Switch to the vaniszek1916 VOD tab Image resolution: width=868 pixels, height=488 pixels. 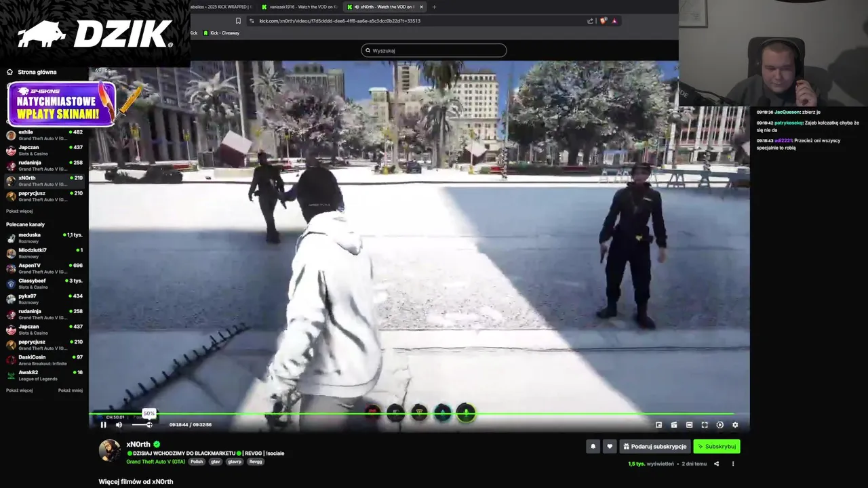click(299, 7)
